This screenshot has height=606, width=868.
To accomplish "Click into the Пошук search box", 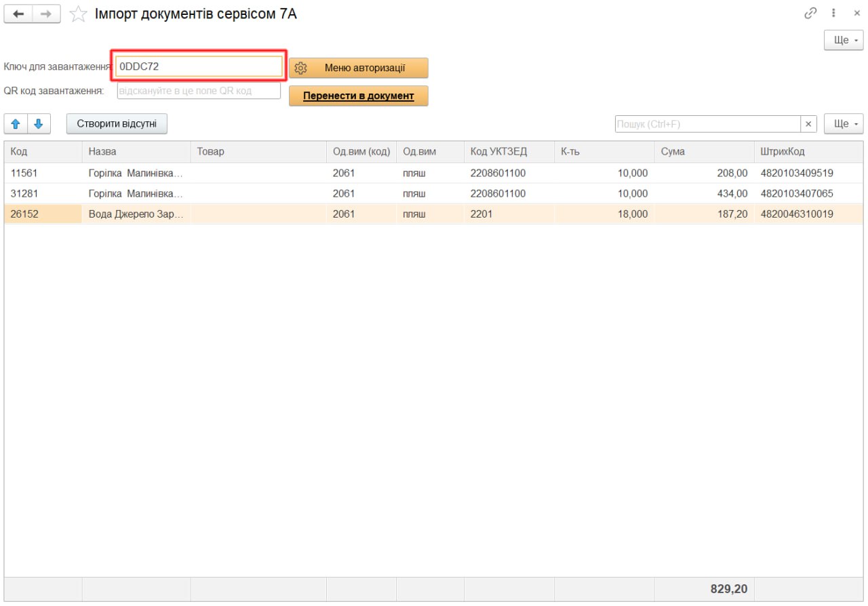I will (707, 124).
